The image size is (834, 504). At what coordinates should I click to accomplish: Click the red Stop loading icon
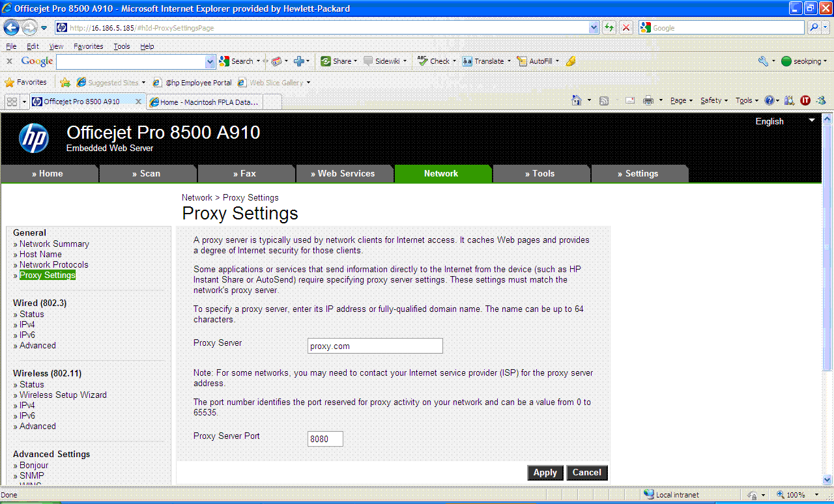pos(626,28)
